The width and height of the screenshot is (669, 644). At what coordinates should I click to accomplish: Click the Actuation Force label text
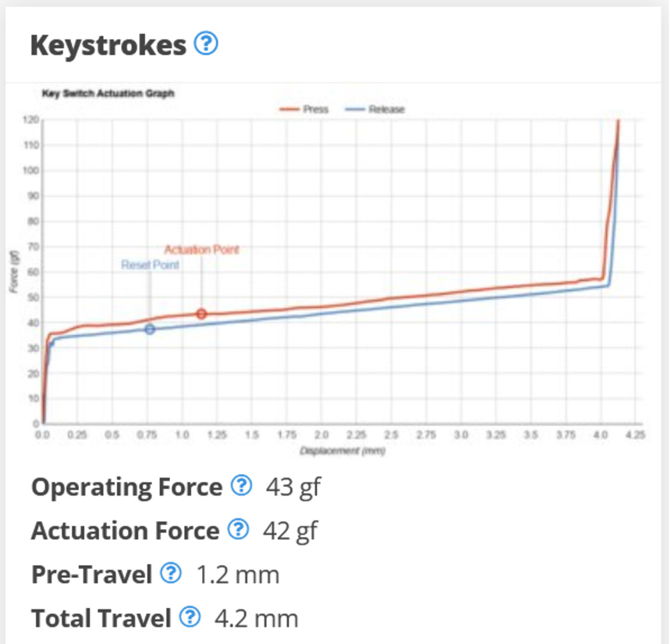pyautogui.click(x=125, y=531)
